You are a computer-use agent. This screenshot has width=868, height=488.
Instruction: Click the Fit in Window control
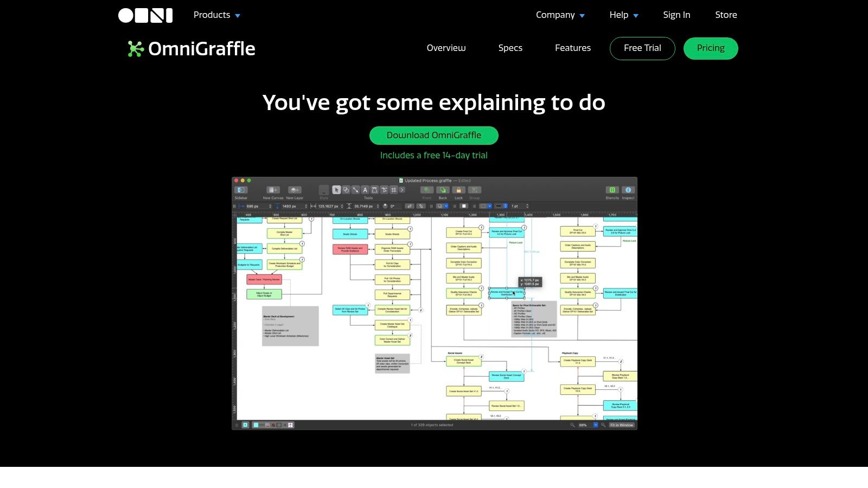pos(621,425)
